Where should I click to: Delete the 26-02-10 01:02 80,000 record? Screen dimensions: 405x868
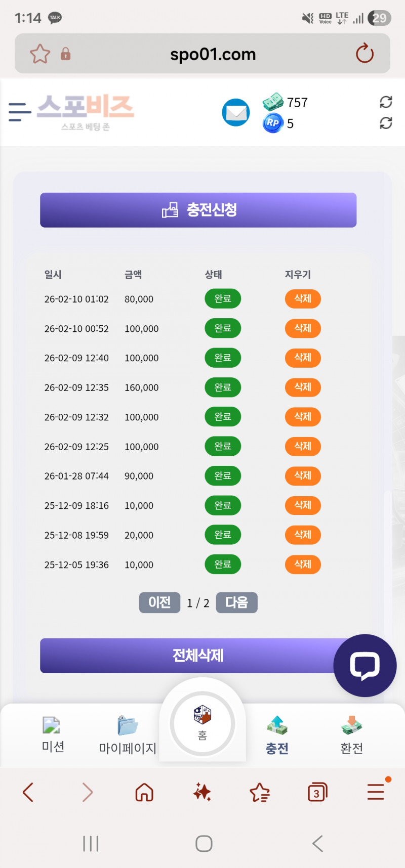pyautogui.click(x=303, y=298)
